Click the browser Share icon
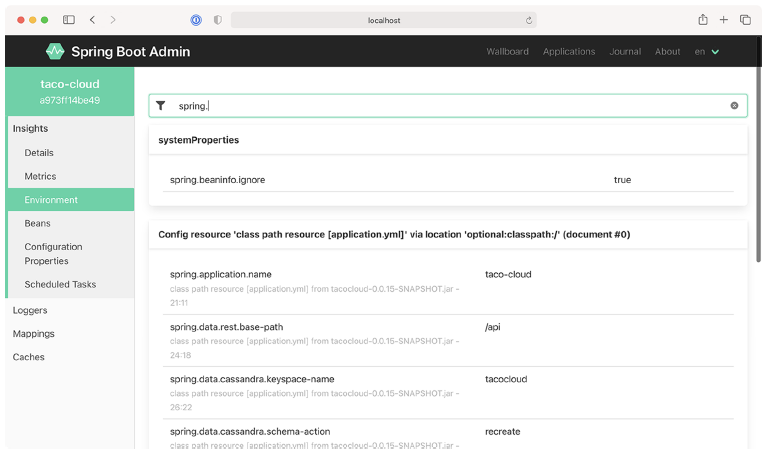 coord(703,20)
